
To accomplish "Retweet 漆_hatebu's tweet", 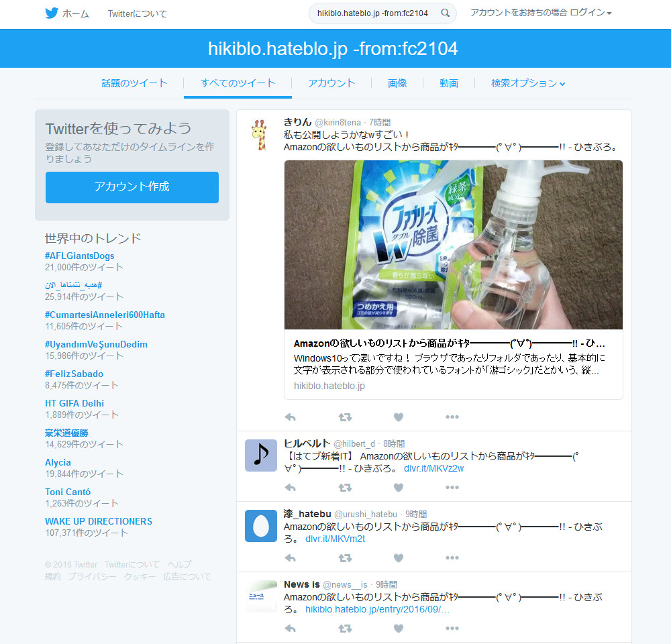I will tap(345, 558).
